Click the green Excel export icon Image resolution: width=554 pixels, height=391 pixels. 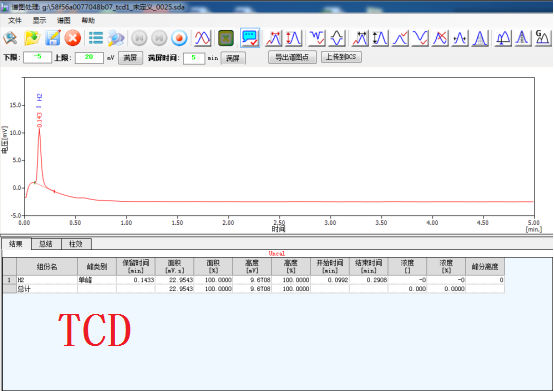coord(226,38)
